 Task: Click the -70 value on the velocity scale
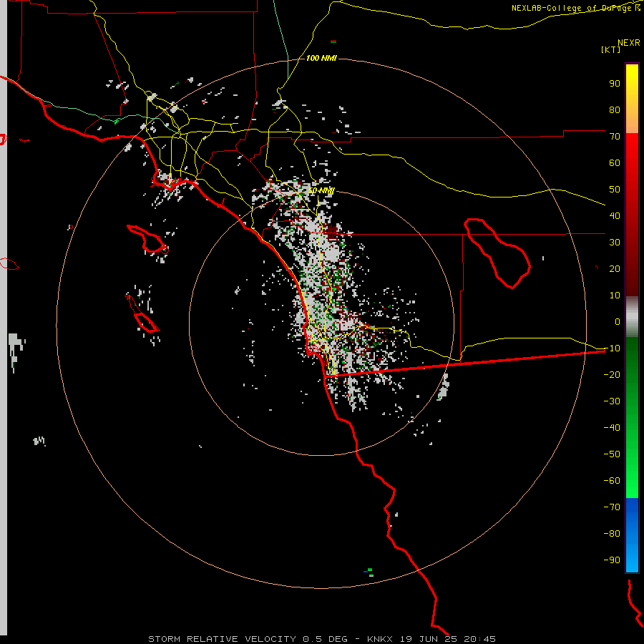tap(612, 507)
